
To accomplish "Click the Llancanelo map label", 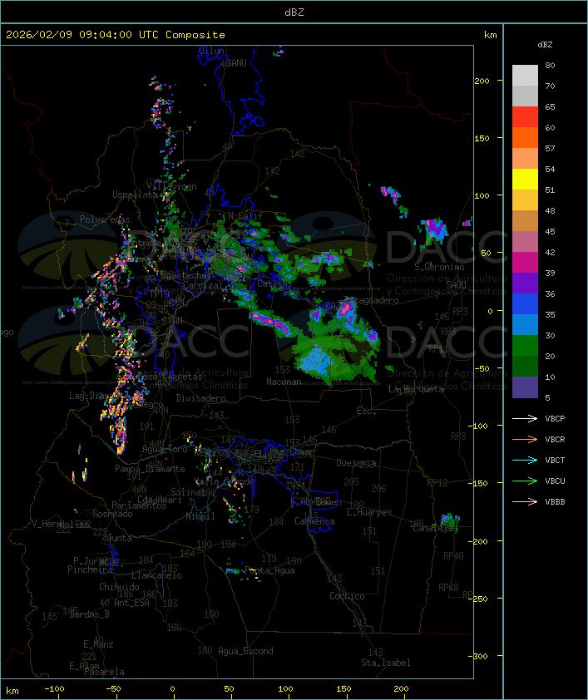I will coord(156,575).
